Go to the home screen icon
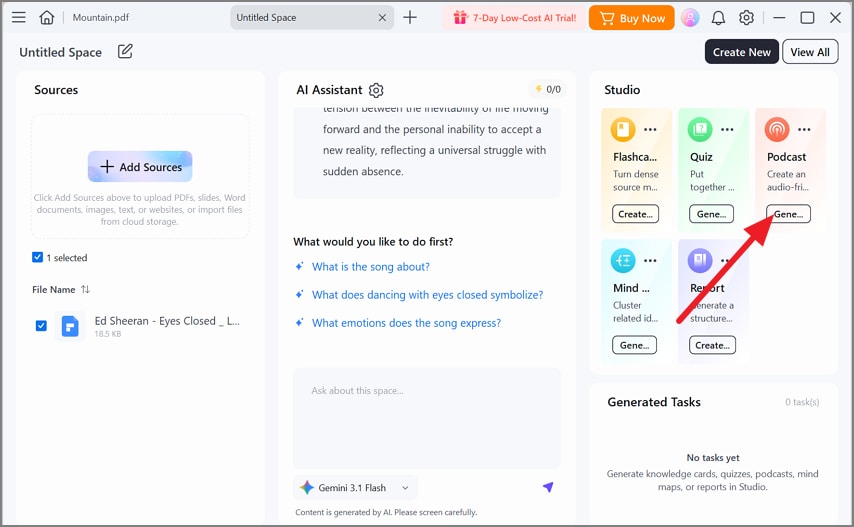The width and height of the screenshot is (854, 527). coord(47,17)
